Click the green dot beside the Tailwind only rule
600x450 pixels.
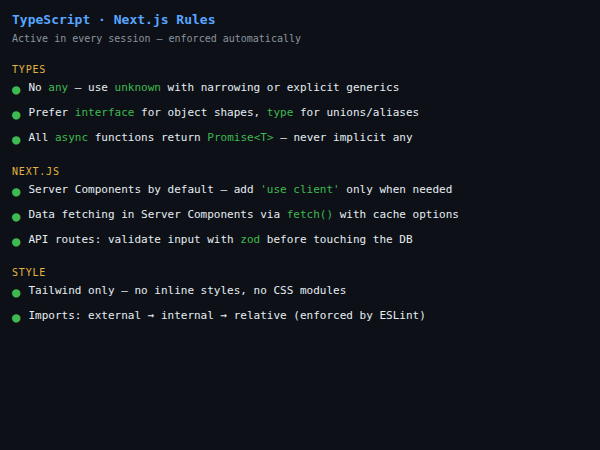(16, 293)
